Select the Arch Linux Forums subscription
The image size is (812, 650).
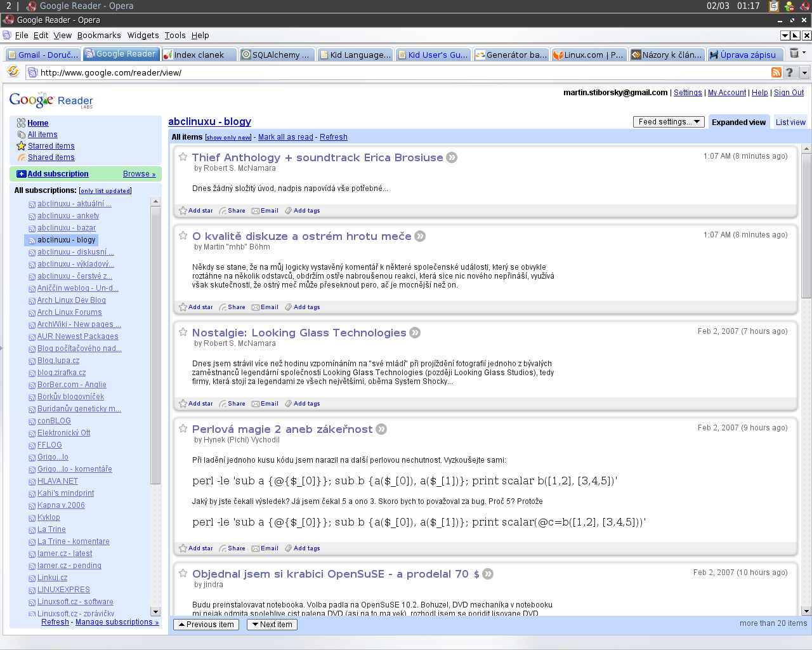point(69,312)
